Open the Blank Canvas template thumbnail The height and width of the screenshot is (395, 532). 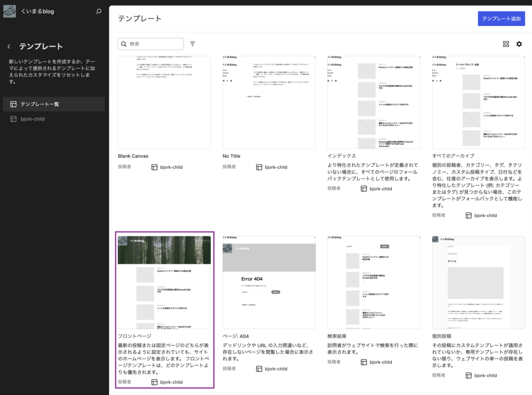164,102
